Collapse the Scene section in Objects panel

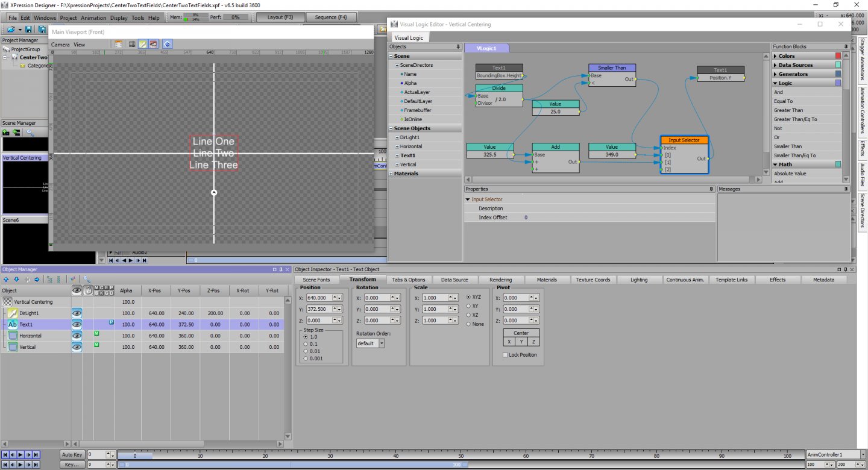pyautogui.click(x=391, y=56)
